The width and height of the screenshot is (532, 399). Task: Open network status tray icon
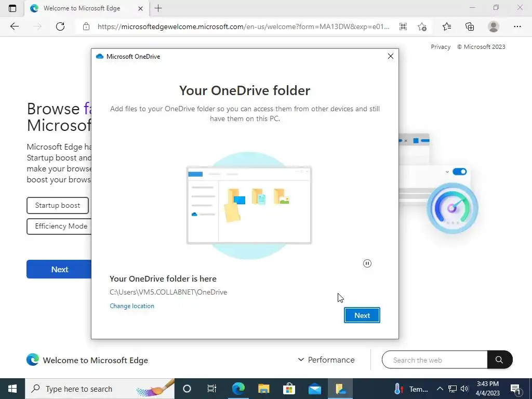click(x=453, y=389)
